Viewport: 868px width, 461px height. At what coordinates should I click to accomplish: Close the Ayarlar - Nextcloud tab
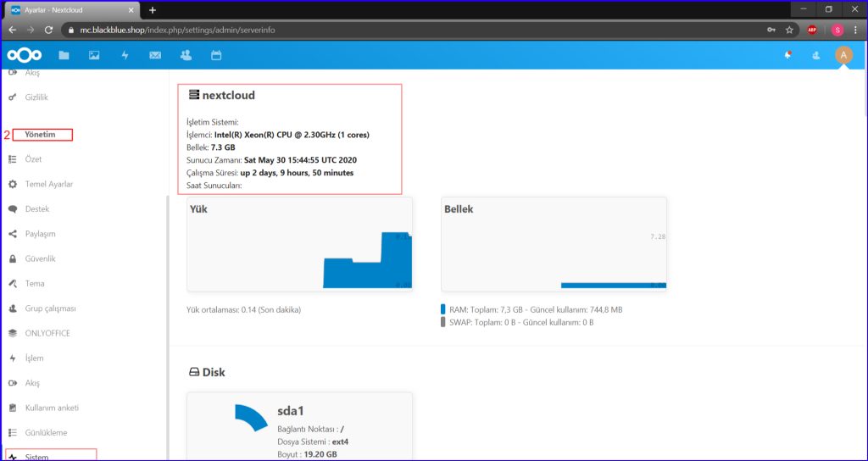131,10
